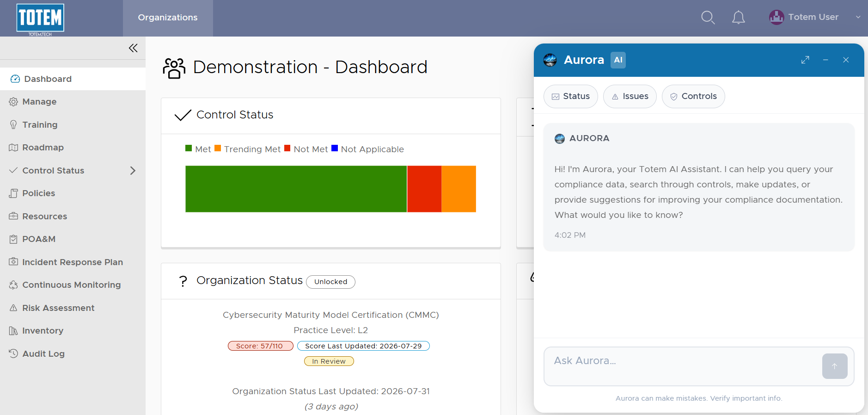The width and height of the screenshot is (868, 415).
Task: Click the Inventory books icon
Action: point(13,331)
